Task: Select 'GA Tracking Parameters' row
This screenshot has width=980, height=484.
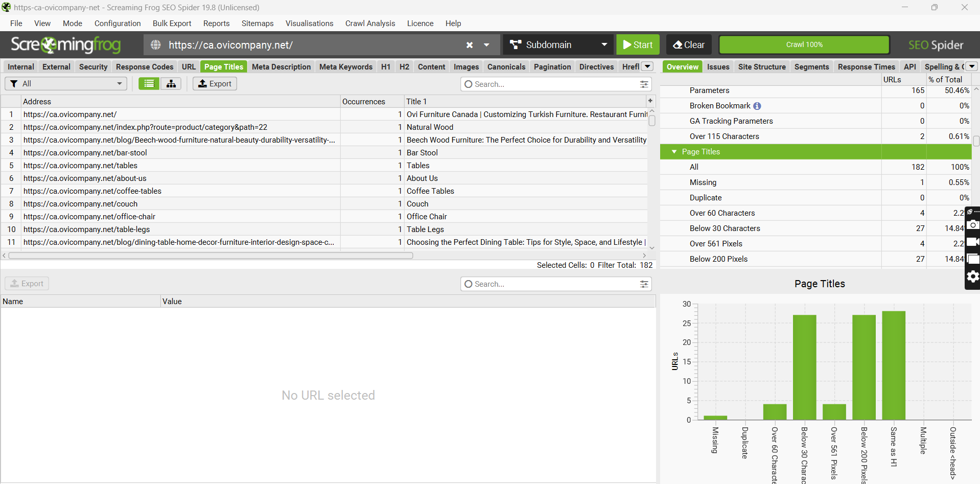Action: point(815,121)
